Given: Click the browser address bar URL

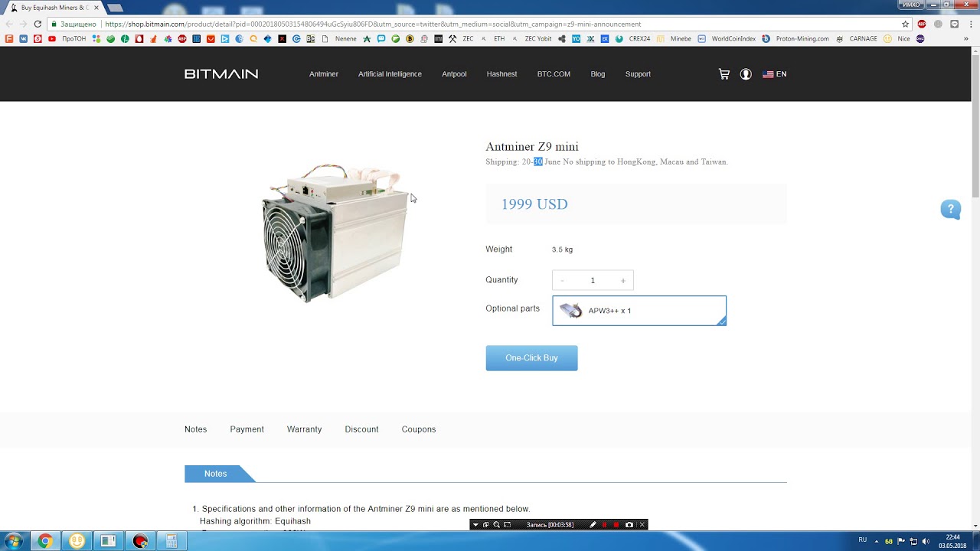Looking at the screenshot, I should click(373, 24).
